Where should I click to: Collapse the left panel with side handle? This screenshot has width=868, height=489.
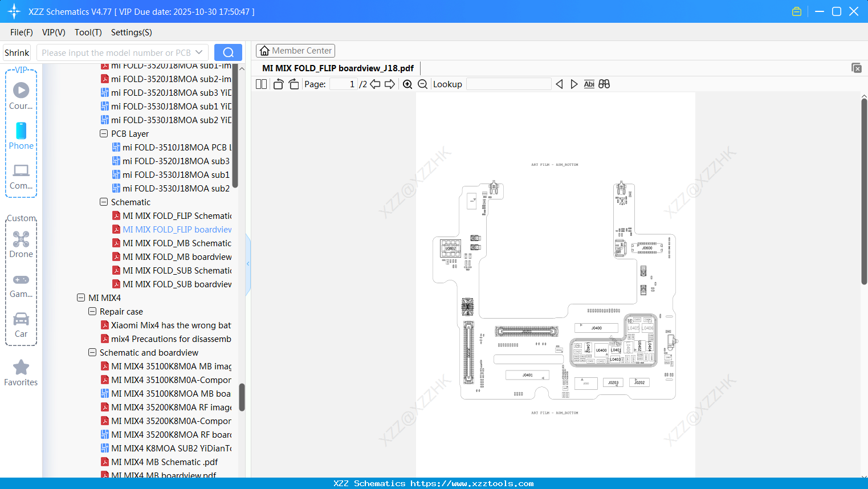(248, 264)
